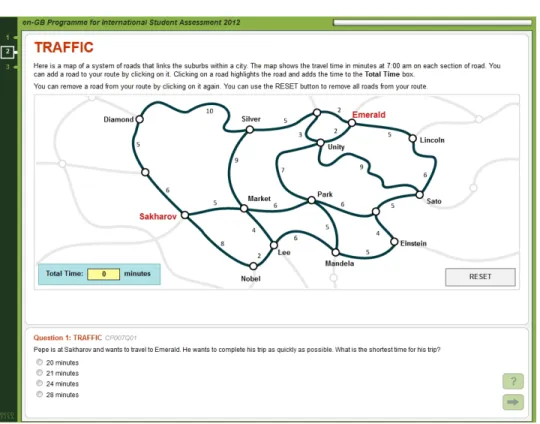
Task: Click the Lincoln junction node
Action: point(413,138)
